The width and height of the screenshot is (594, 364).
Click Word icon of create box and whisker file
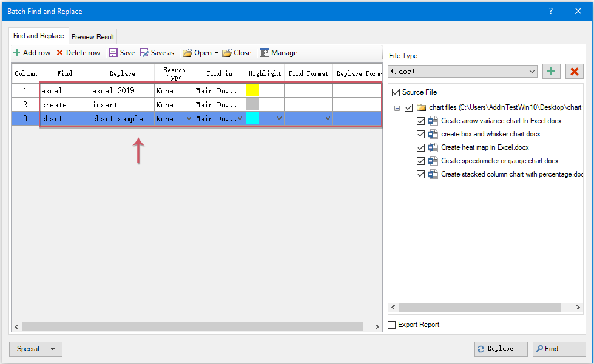point(433,134)
